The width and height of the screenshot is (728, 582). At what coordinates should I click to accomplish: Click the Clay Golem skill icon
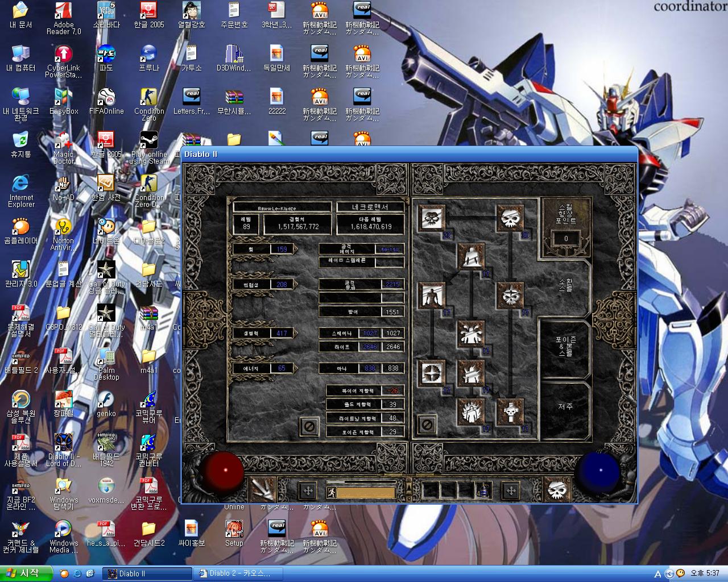point(471,257)
